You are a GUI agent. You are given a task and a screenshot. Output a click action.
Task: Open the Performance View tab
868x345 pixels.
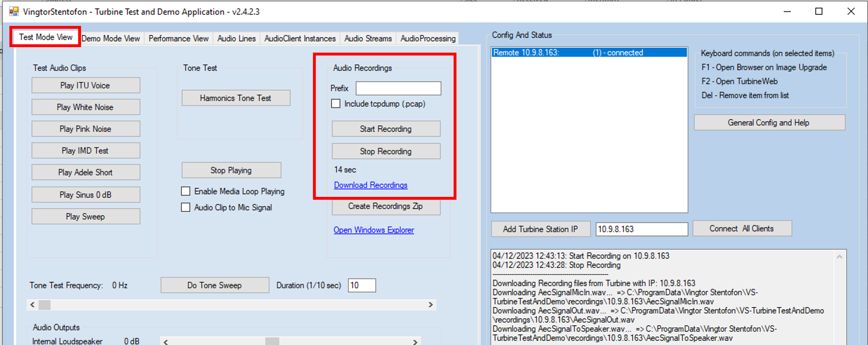tap(178, 39)
